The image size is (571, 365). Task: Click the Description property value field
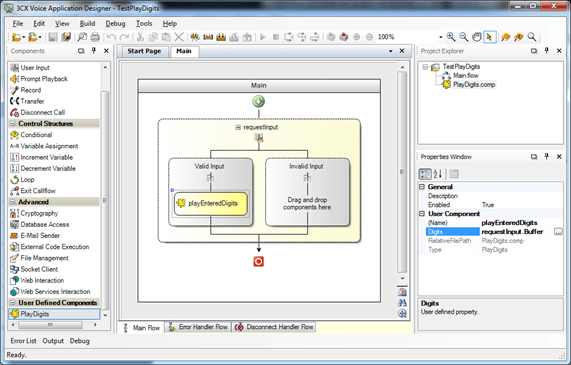click(521, 196)
